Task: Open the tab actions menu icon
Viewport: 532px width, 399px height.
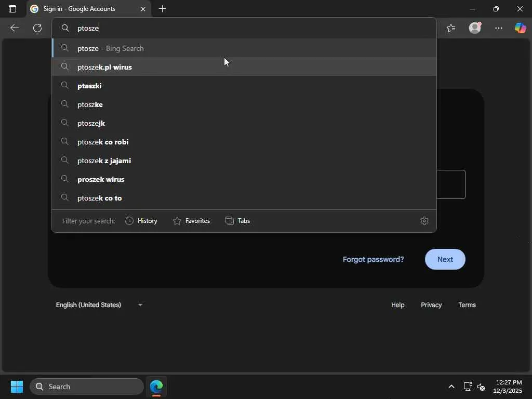Action: pos(12,9)
